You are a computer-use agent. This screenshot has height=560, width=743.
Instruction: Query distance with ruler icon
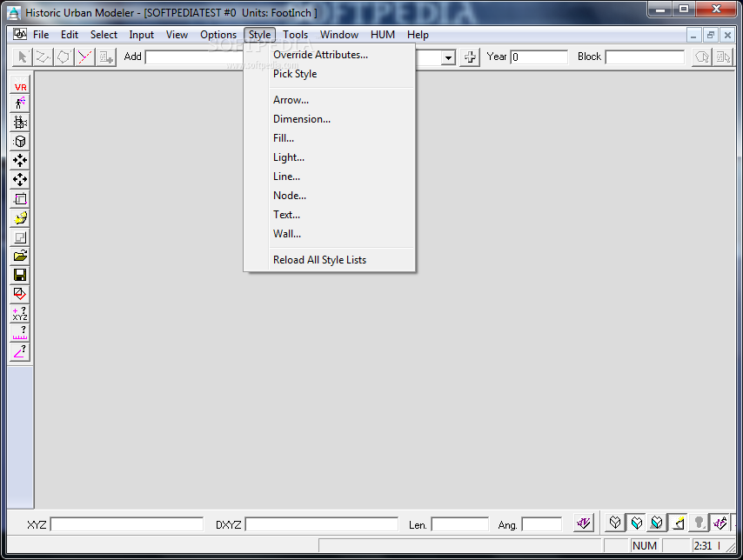(20, 332)
